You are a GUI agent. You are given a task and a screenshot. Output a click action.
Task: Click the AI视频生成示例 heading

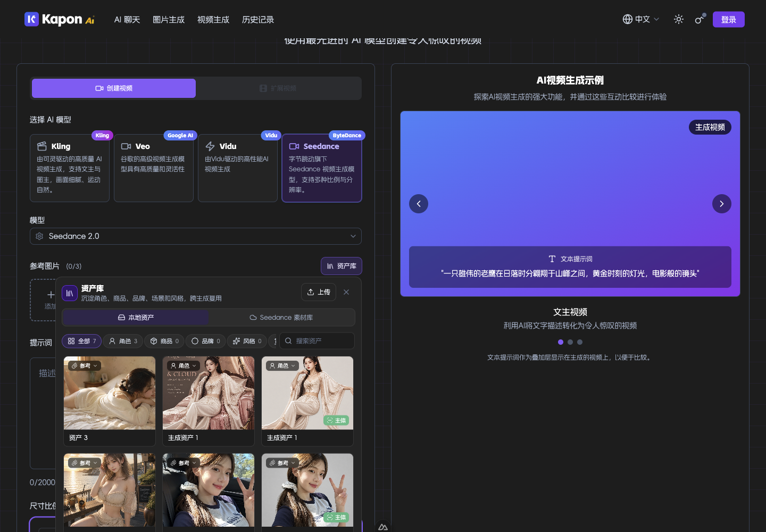click(x=570, y=80)
